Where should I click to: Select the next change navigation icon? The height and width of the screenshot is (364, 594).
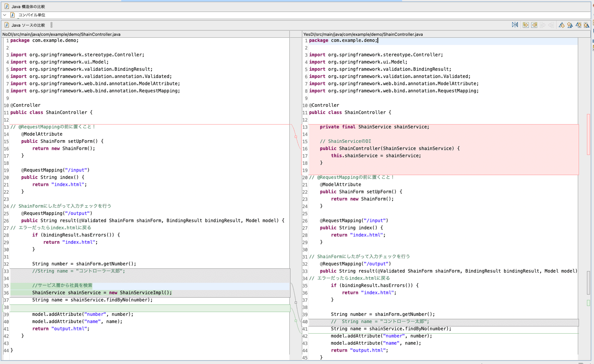click(579, 25)
